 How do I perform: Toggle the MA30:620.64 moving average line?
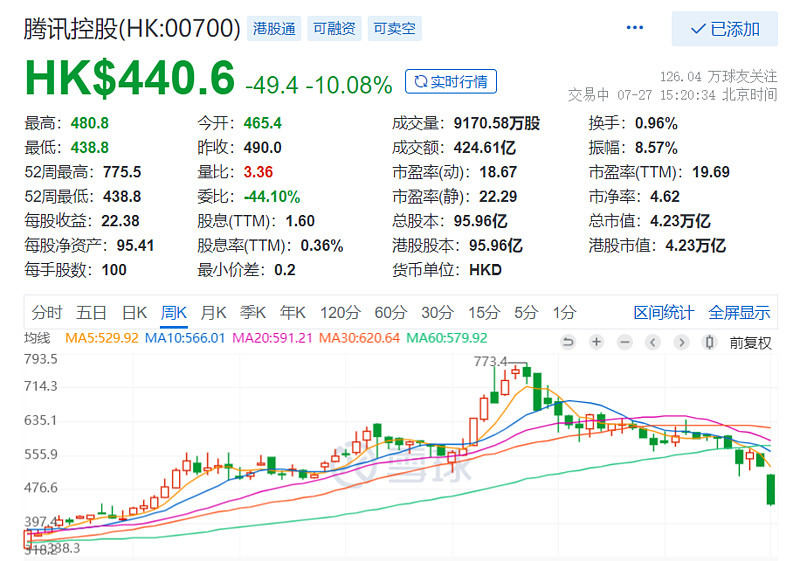click(359, 338)
